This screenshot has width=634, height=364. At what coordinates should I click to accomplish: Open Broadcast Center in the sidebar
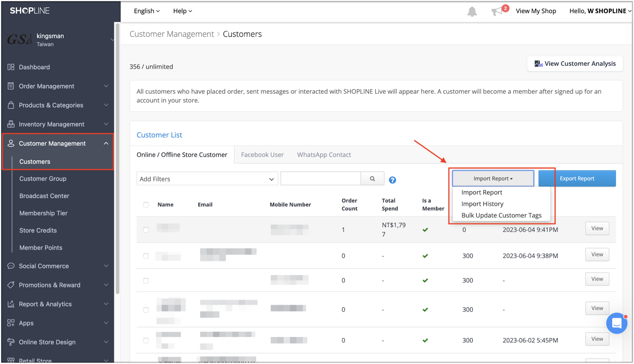coord(44,196)
